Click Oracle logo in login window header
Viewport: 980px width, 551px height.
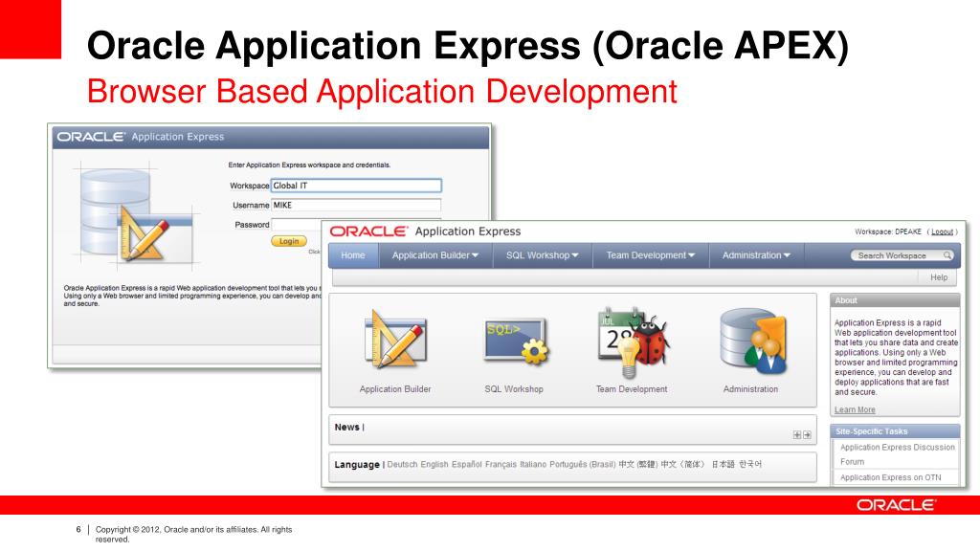91,137
